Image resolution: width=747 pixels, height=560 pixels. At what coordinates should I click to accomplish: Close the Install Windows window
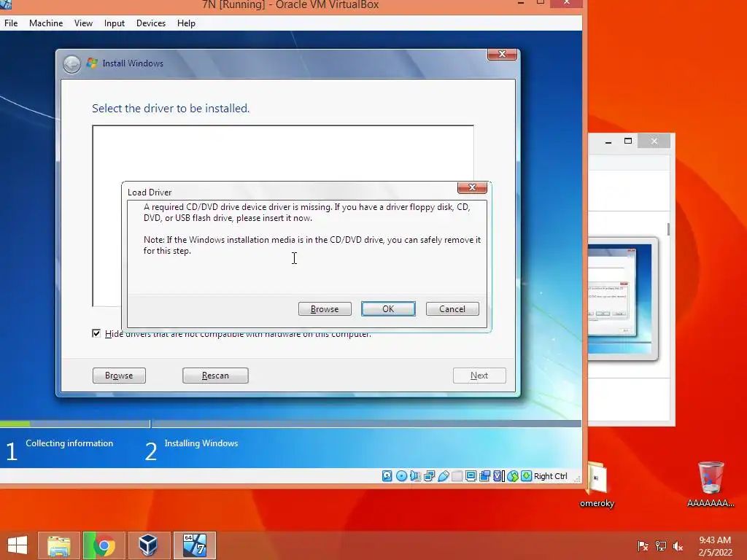(x=502, y=54)
